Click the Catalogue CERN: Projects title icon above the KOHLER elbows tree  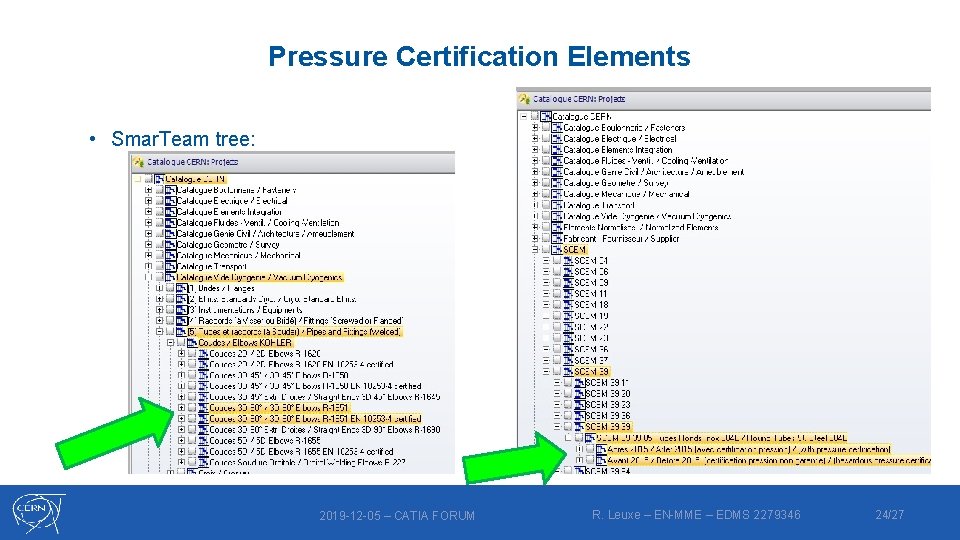[x=138, y=162]
